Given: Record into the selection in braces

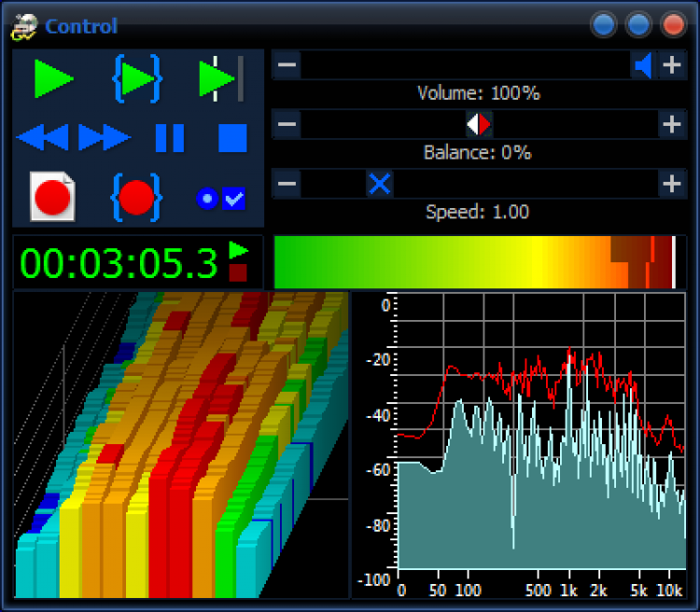Looking at the screenshot, I should 136,197.
